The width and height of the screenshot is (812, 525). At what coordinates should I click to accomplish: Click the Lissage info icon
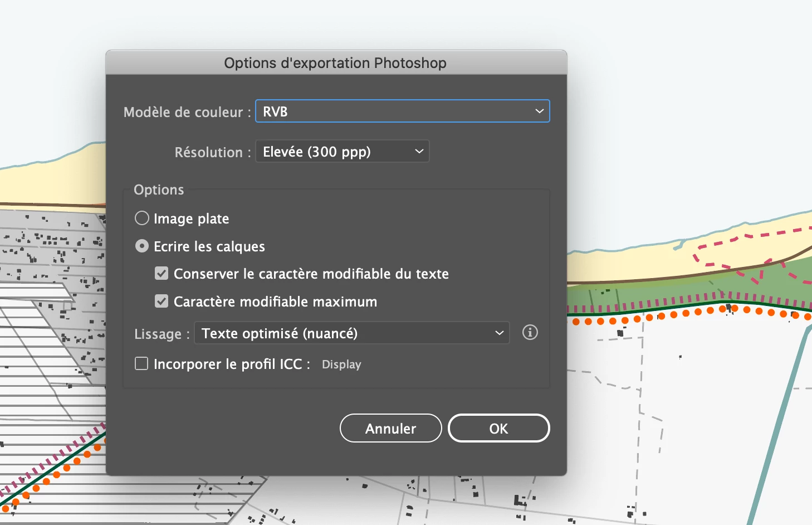pos(530,332)
